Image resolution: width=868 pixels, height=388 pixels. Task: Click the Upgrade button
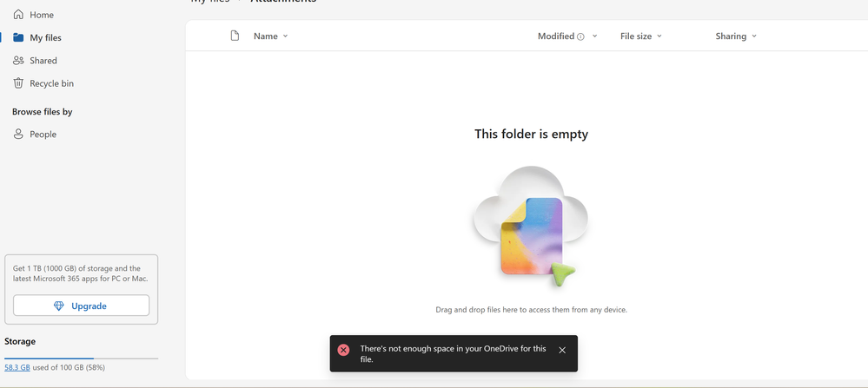pyautogui.click(x=82, y=306)
